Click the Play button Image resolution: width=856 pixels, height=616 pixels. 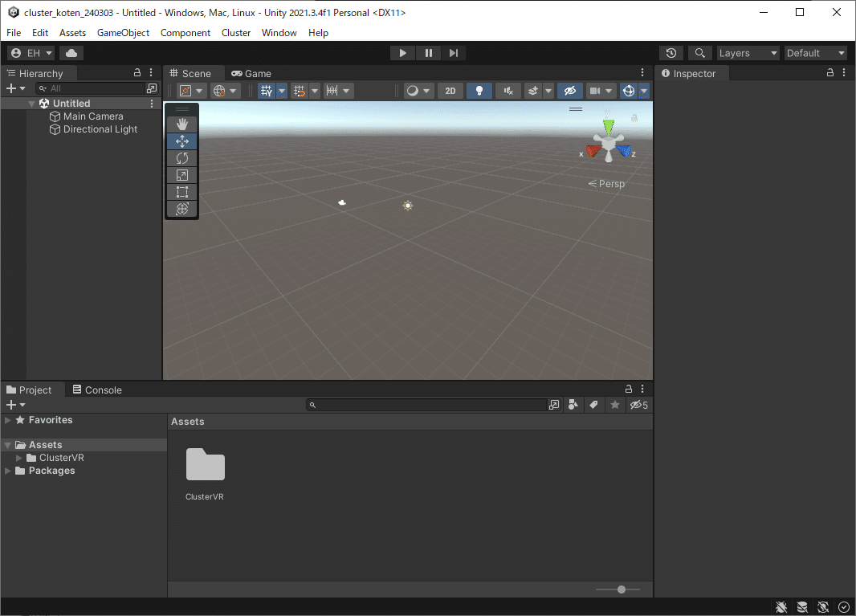402,53
